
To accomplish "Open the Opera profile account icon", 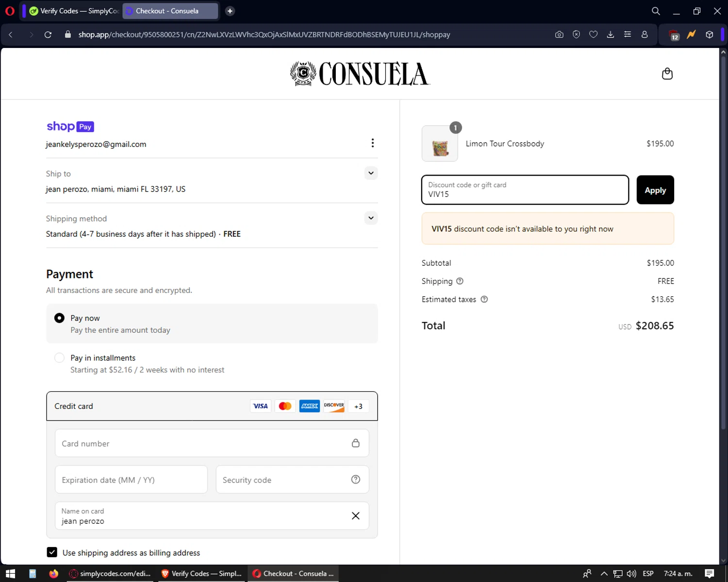I will (645, 34).
